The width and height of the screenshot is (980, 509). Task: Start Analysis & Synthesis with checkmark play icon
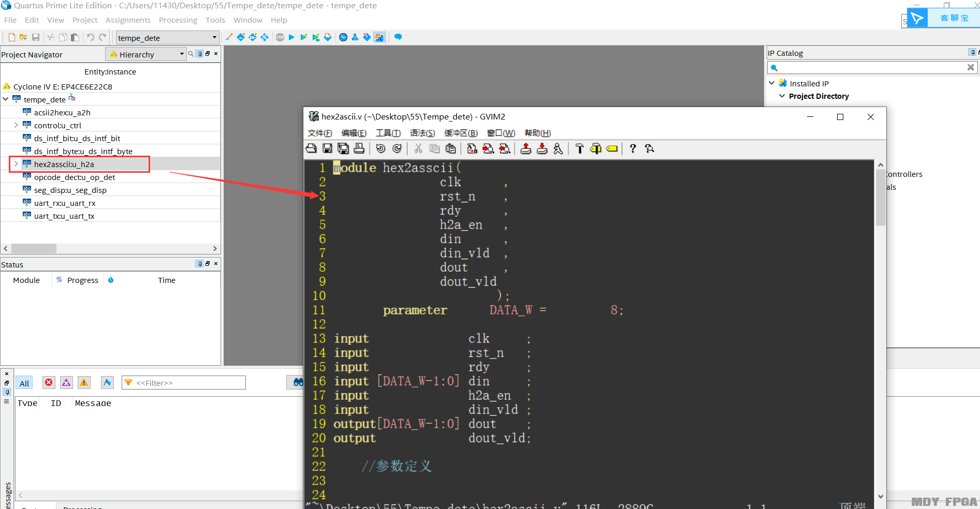(x=304, y=37)
